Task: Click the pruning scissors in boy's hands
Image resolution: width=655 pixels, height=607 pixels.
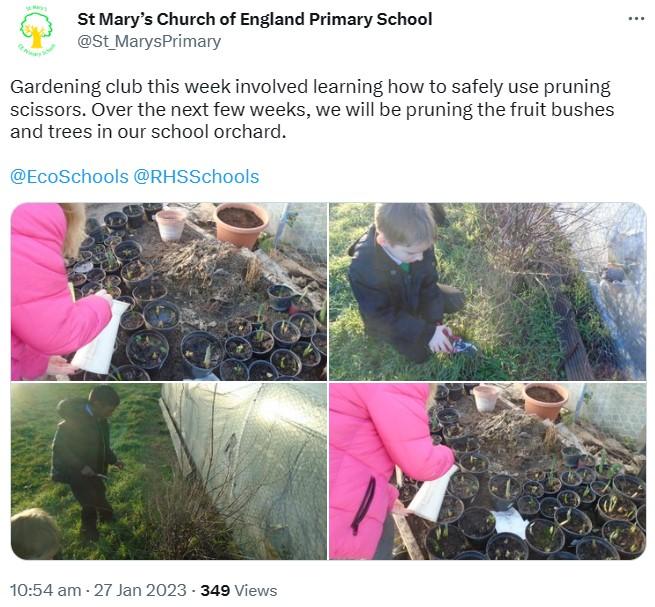Action: (x=458, y=344)
